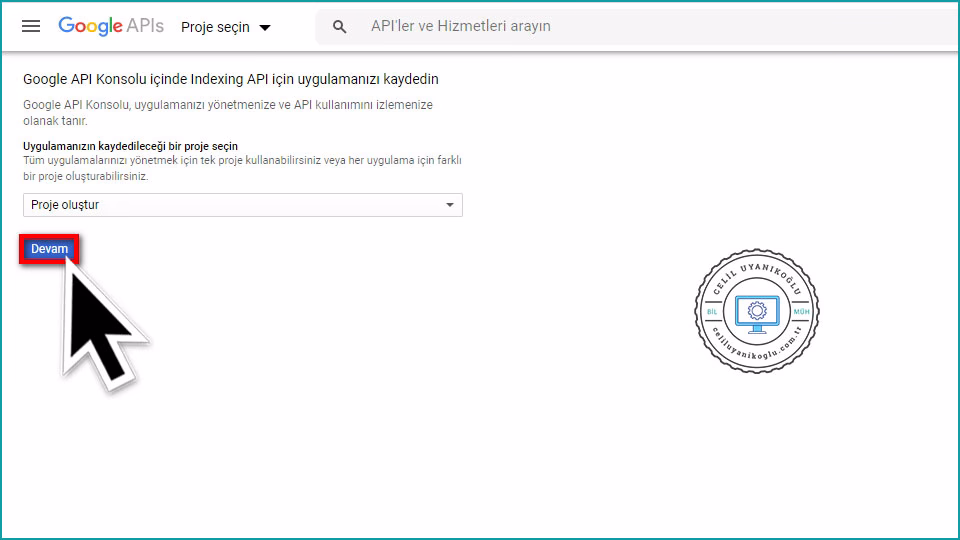Image resolution: width=960 pixels, height=540 pixels.
Task: Click the Google APIs logo
Action: coord(111,26)
